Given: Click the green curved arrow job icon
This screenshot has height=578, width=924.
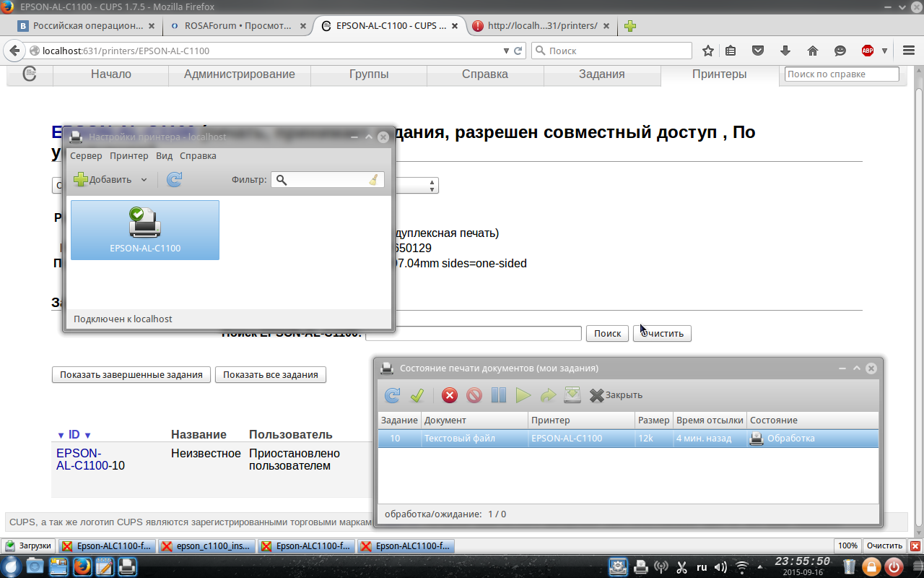Looking at the screenshot, I should click(x=548, y=395).
